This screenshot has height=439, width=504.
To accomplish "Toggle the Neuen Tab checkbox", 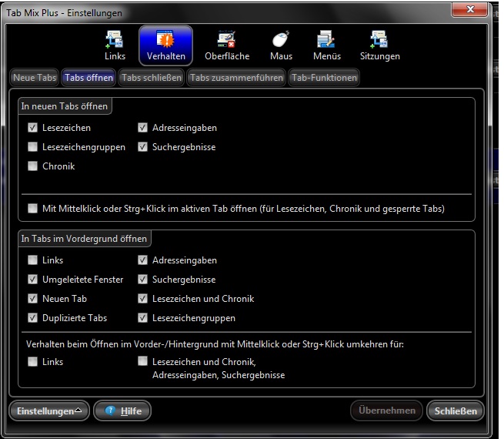I will point(32,299).
